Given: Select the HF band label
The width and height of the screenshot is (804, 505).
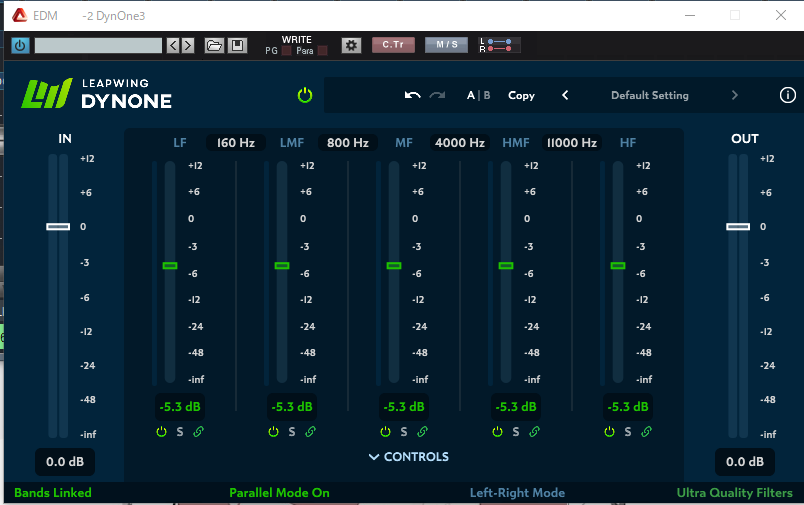Looking at the screenshot, I should (x=628, y=143).
